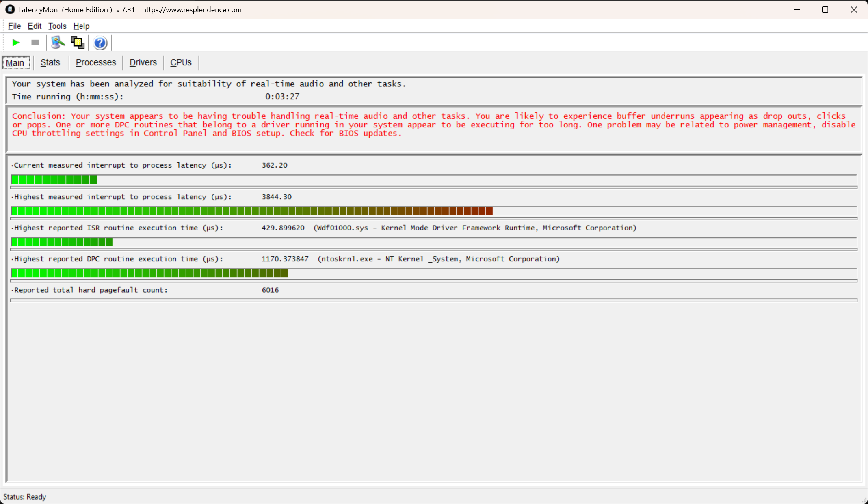Open the Tools menu
This screenshot has width=868, height=504.
pos(57,26)
